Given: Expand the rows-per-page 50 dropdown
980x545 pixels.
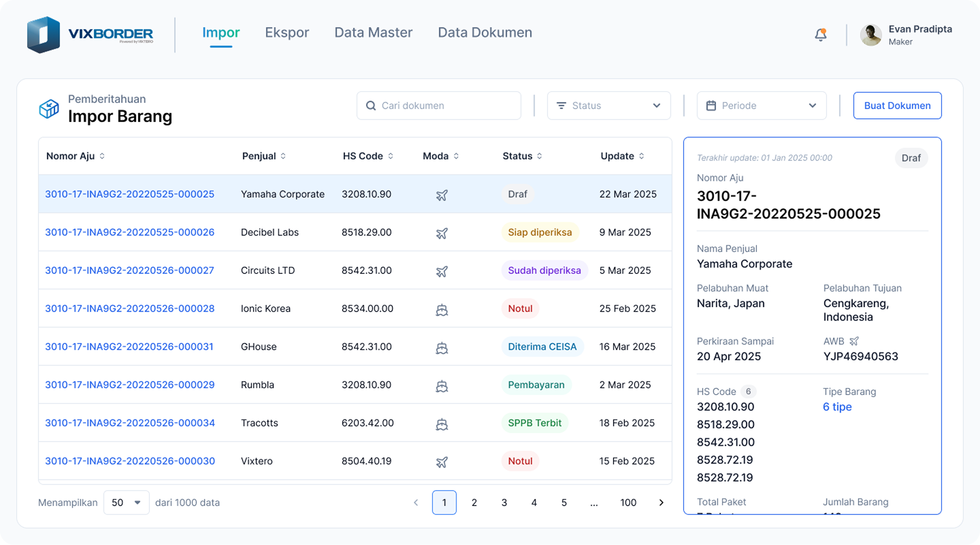Looking at the screenshot, I should (x=126, y=503).
